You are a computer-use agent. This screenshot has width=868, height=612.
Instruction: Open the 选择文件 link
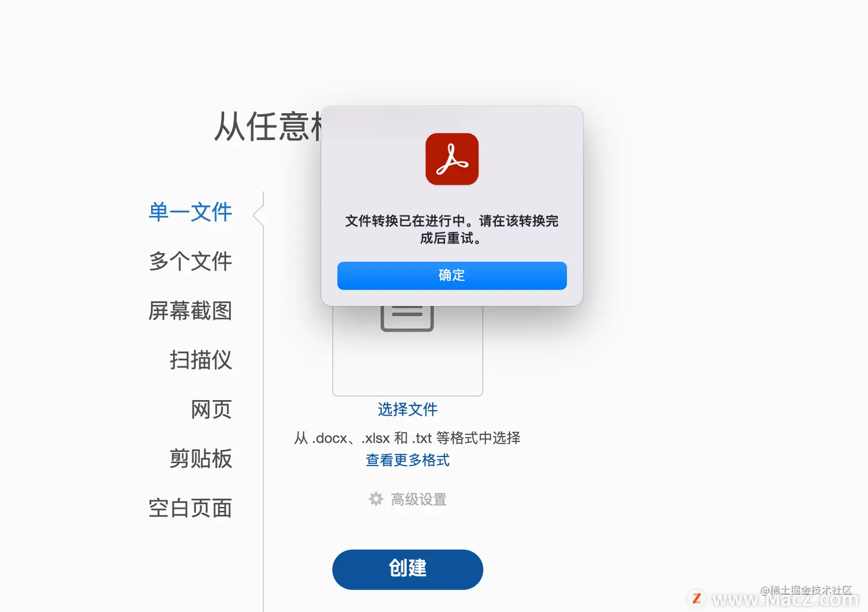pyautogui.click(x=408, y=409)
